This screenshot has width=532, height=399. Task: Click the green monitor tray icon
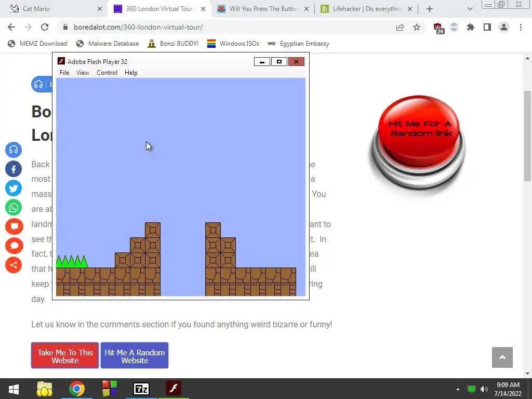click(x=472, y=389)
